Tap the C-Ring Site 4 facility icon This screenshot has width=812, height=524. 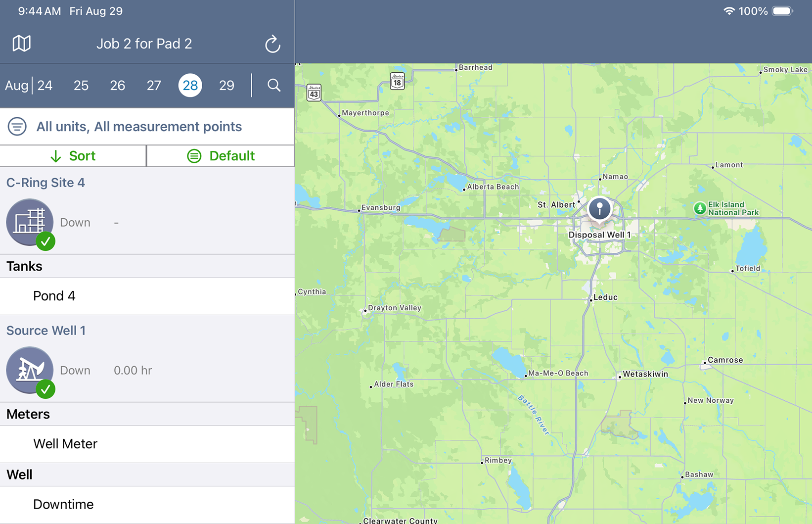click(30, 222)
